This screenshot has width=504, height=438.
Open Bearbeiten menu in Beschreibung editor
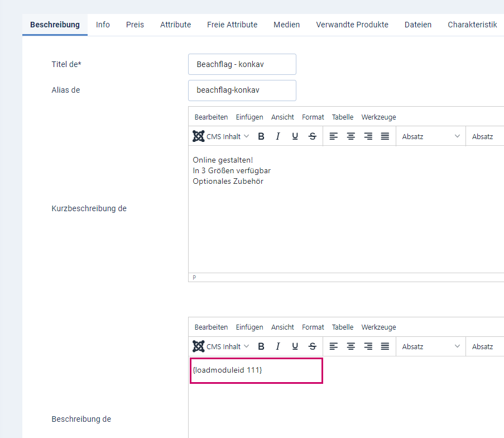pos(211,327)
